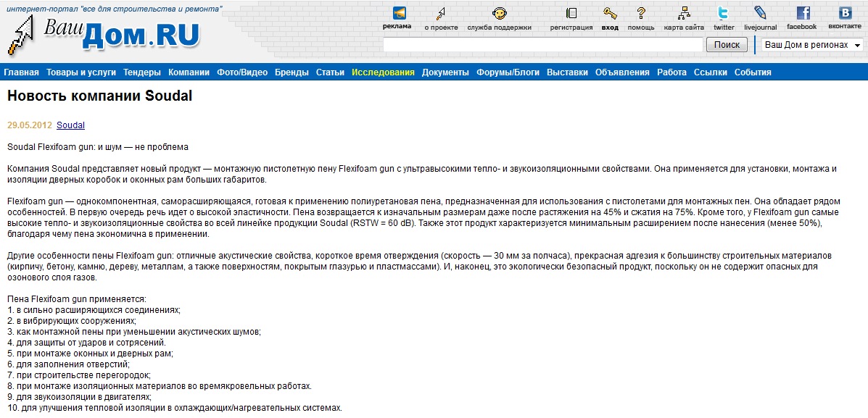Expand the 'Ваш Дом в регионах' dropdown
This screenshot has height=418, width=868.
point(812,45)
